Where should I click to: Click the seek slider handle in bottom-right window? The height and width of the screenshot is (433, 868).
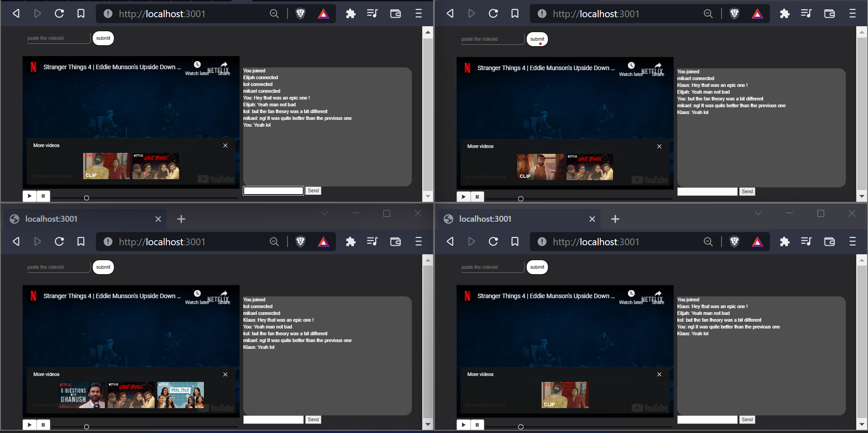click(520, 427)
